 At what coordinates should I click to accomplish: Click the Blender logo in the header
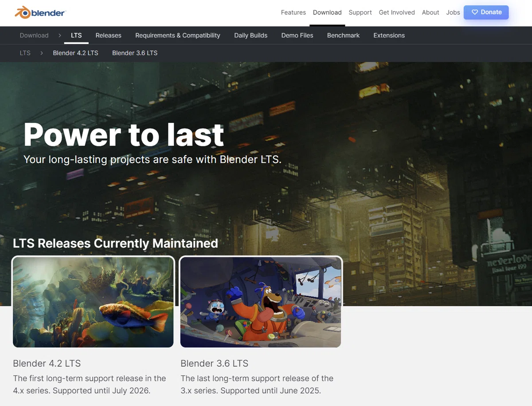(40, 12)
